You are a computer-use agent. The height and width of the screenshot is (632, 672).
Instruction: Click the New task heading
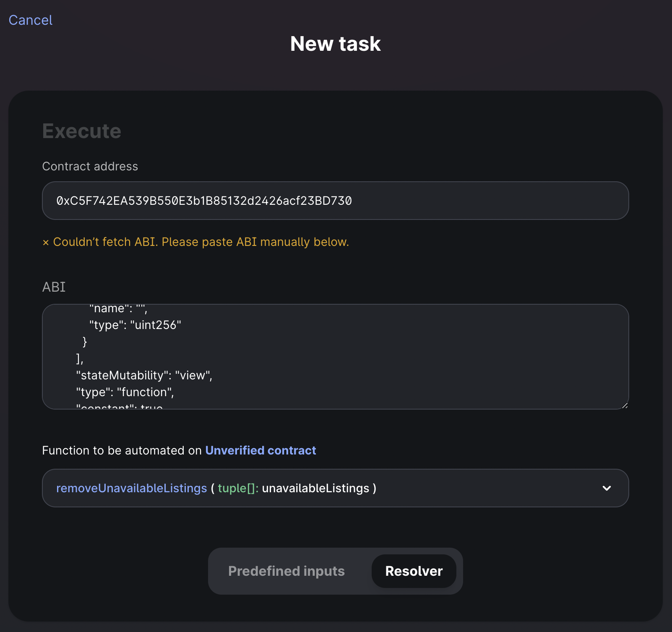(335, 44)
